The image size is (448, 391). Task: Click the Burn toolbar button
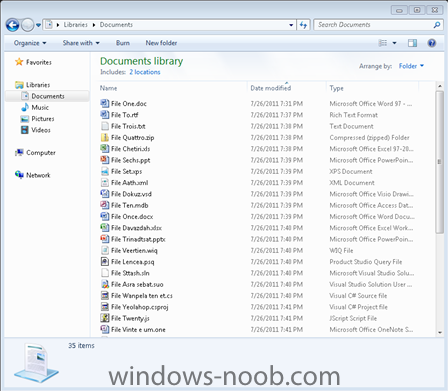[123, 43]
